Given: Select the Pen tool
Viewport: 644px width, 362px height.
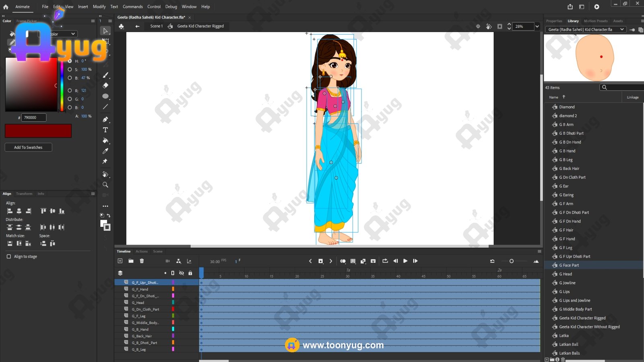Looking at the screenshot, I should (105, 119).
